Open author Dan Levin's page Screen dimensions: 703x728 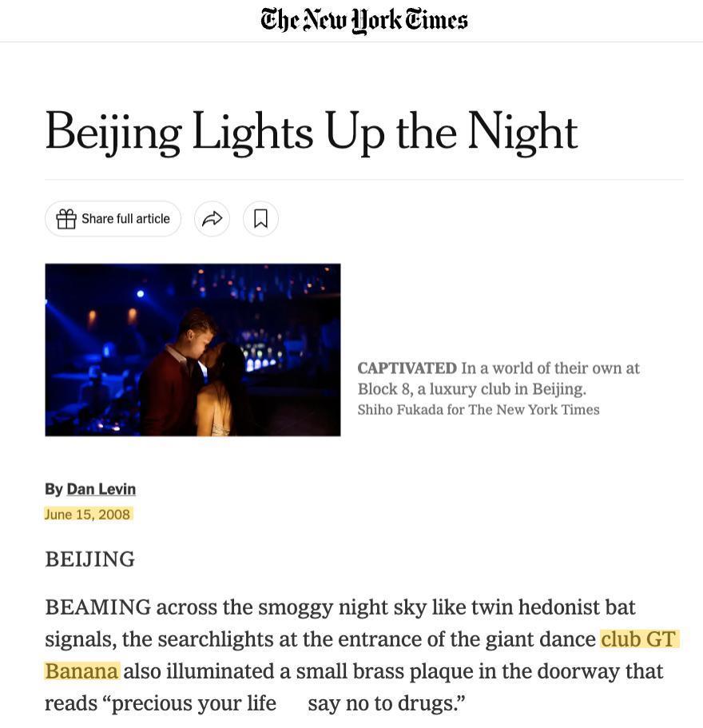[101, 489]
